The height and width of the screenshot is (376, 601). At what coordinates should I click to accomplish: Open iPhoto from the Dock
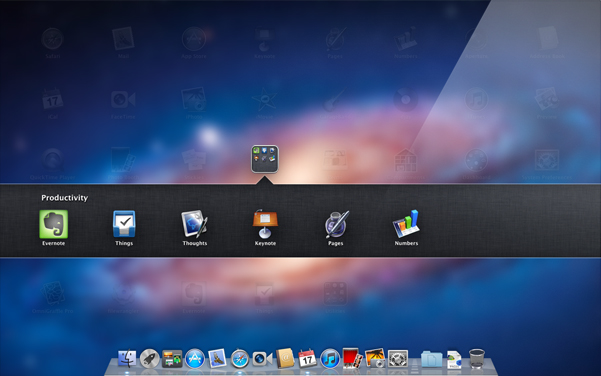[375, 359]
